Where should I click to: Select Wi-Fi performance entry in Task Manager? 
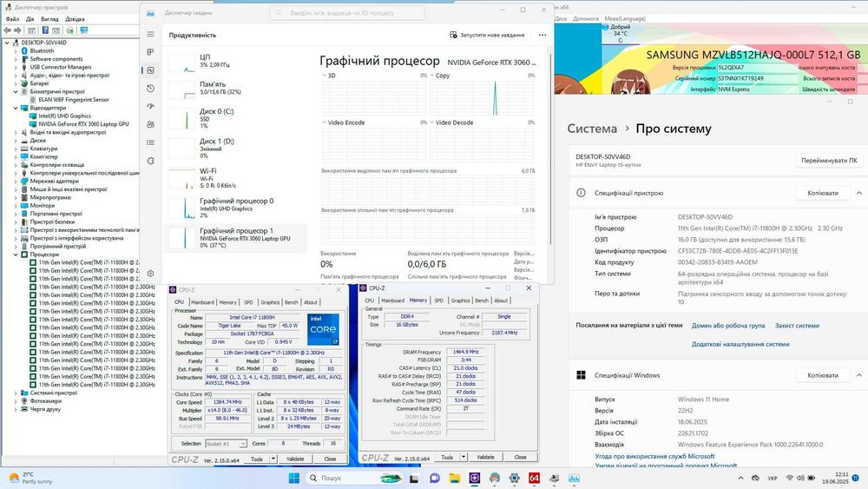click(235, 178)
